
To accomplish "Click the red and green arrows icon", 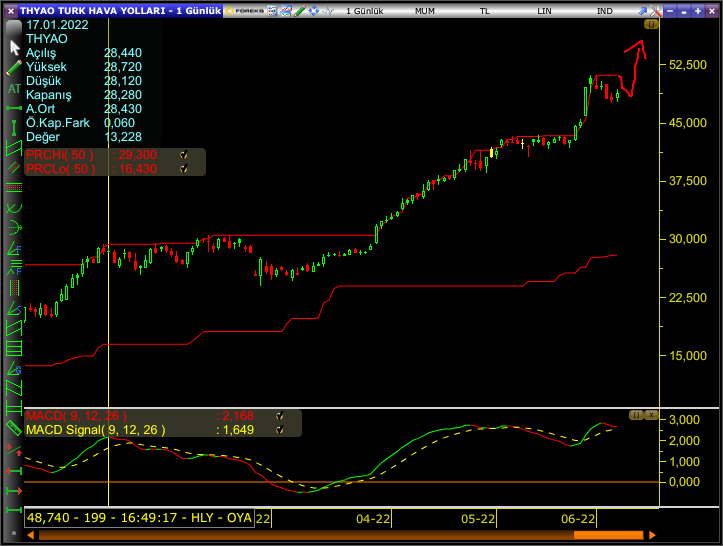I will pos(14,449).
